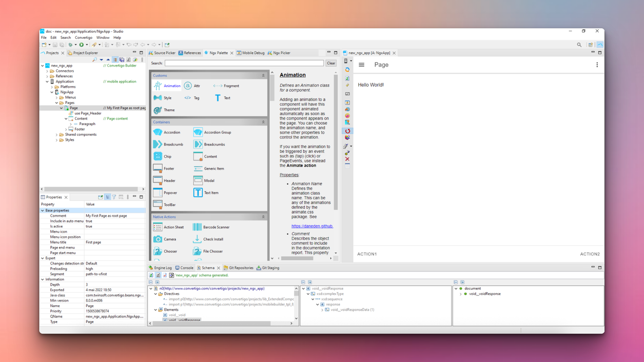Open the Convertigo menu
644x362 pixels.
click(x=83, y=37)
